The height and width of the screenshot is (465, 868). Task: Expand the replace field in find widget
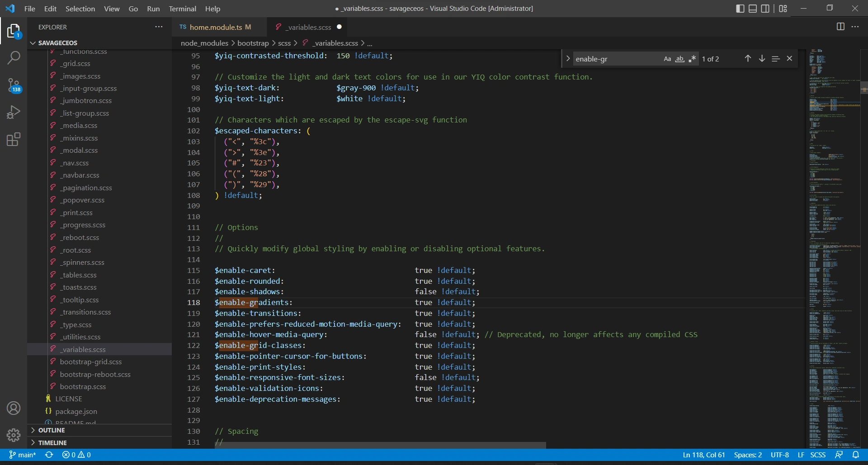coord(568,59)
